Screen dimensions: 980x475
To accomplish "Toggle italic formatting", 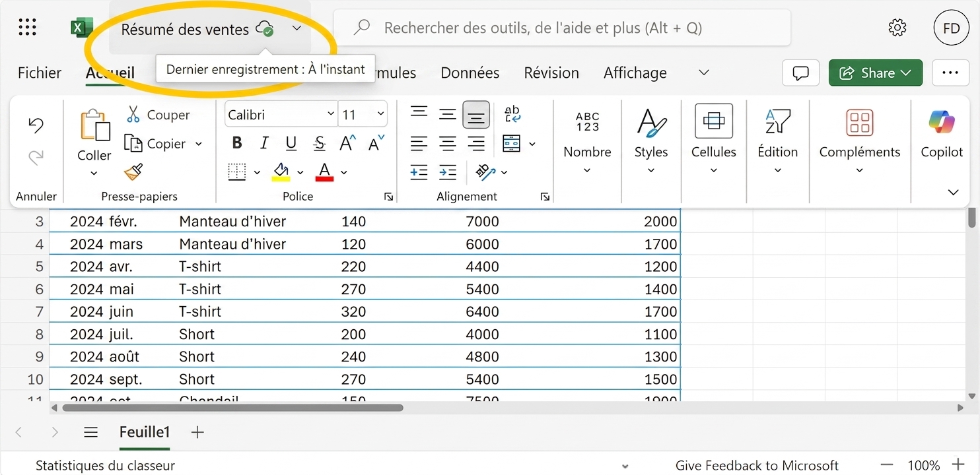I will pos(264,143).
